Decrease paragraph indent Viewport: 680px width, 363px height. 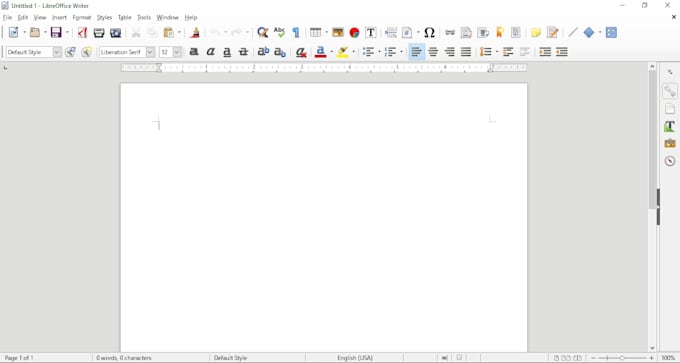(562, 52)
